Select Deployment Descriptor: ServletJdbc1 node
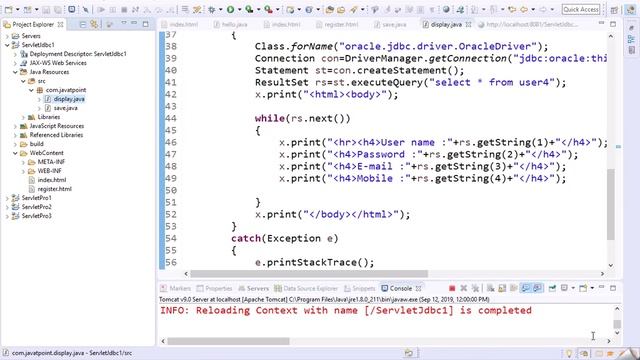 pyautogui.click(x=78, y=54)
